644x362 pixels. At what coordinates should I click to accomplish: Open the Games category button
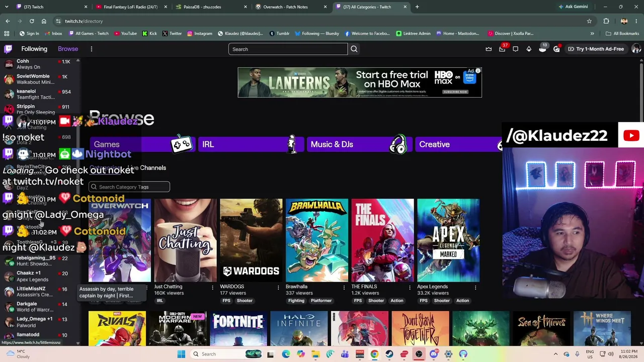[142, 144]
